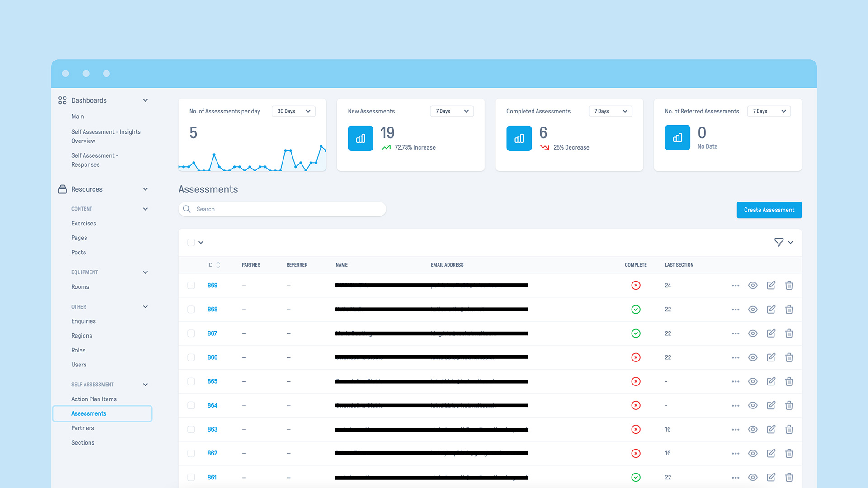
Task: Check the checkbox for assessment 869
Action: click(191, 286)
